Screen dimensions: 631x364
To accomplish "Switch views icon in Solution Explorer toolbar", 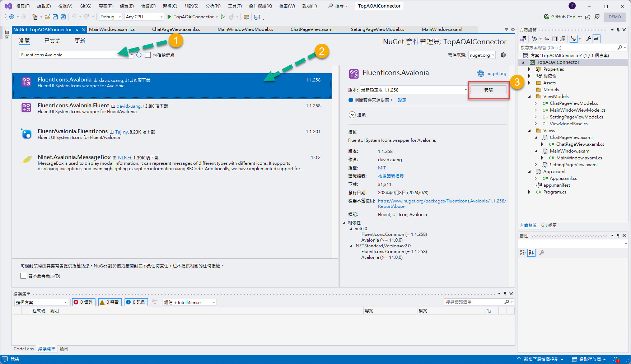I will click(x=523, y=39).
